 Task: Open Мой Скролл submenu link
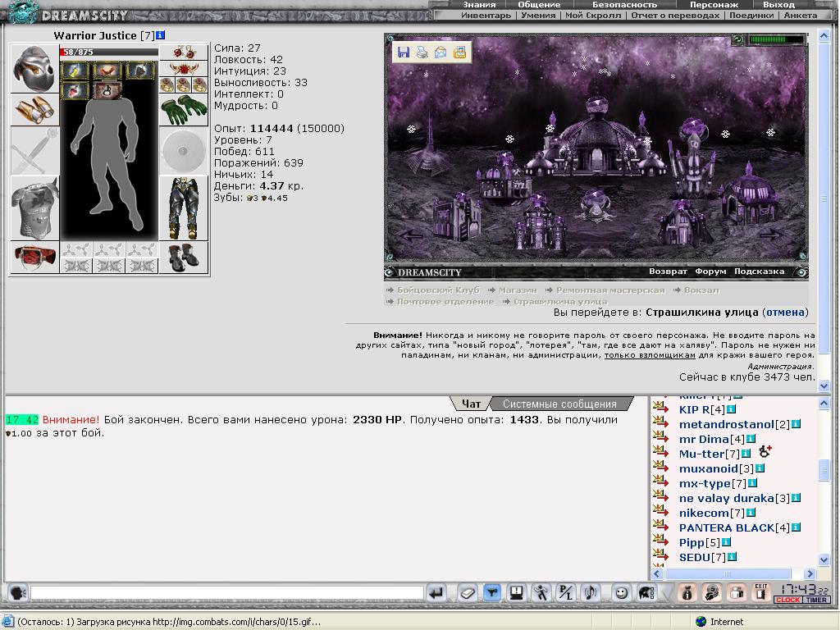pos(593,15)
